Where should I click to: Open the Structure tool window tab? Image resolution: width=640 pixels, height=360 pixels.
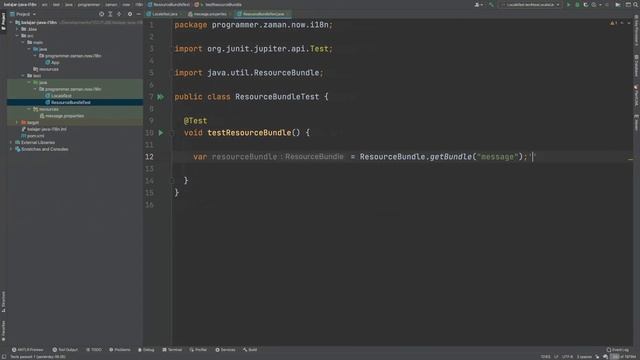3,302
